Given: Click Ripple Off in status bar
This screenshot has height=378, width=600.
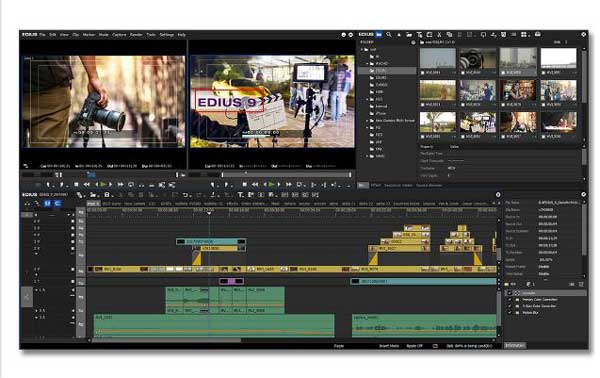Looking at the screenshot, I should click(414, 346).
